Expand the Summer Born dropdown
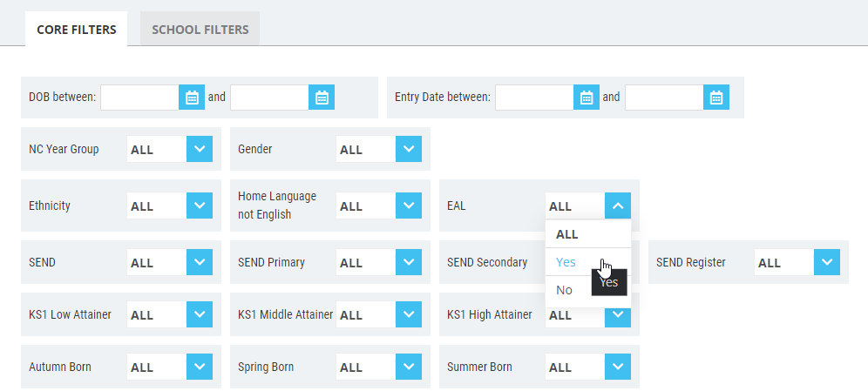 coord(618,367)
